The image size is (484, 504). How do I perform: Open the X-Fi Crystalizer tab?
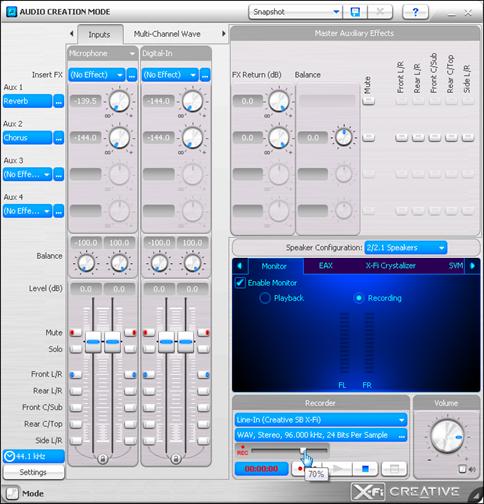coord(390,266)
